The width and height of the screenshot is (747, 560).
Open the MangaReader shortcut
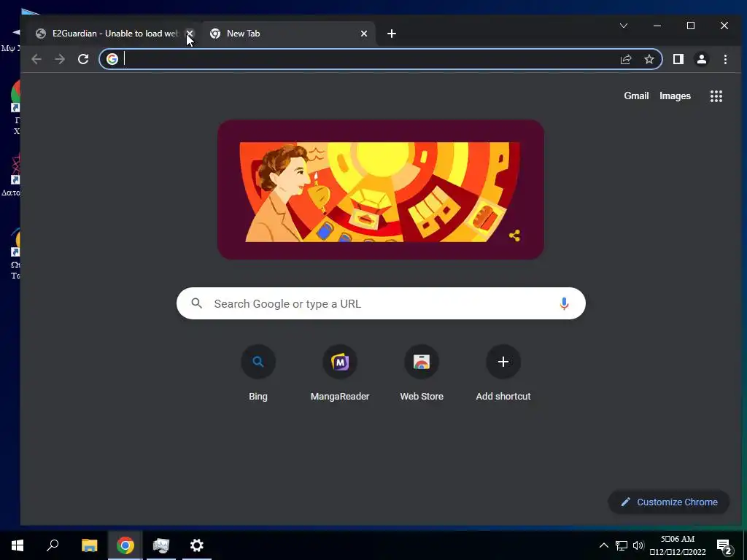[340, 373]
